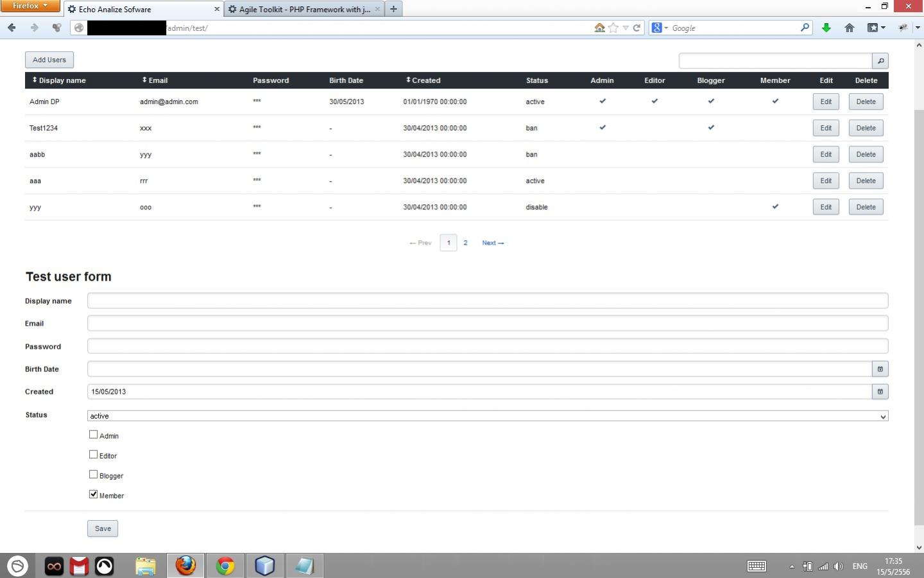
Task: Uncheck the Member checkbox
Action: [x=94, y=495]
